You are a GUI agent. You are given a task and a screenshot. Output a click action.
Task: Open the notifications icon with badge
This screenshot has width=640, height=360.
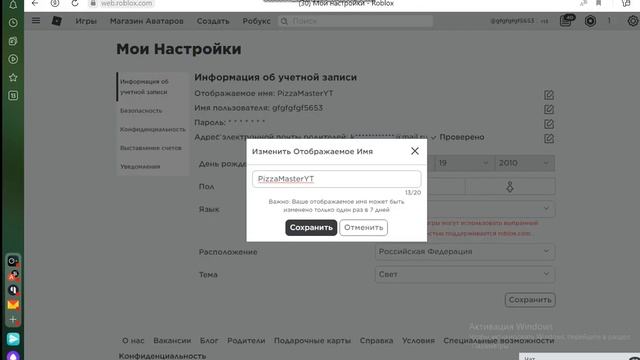[x=567, y=20]
